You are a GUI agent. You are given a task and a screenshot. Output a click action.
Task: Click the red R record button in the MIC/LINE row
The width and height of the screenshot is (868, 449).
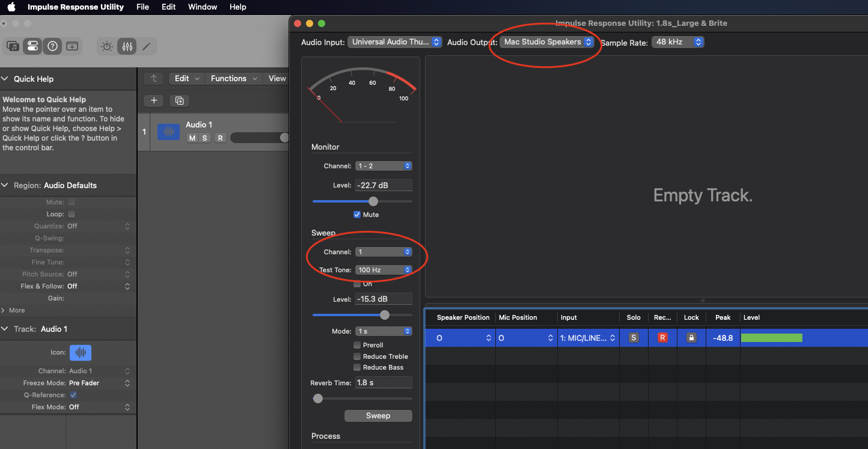click(x=662, y=338)
